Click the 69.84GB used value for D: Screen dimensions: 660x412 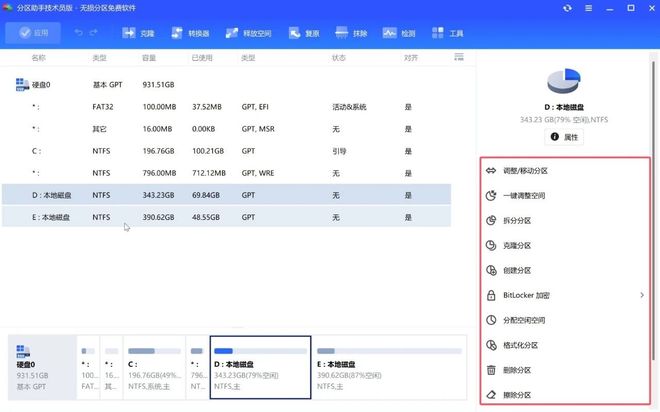[x=206, y=195]
